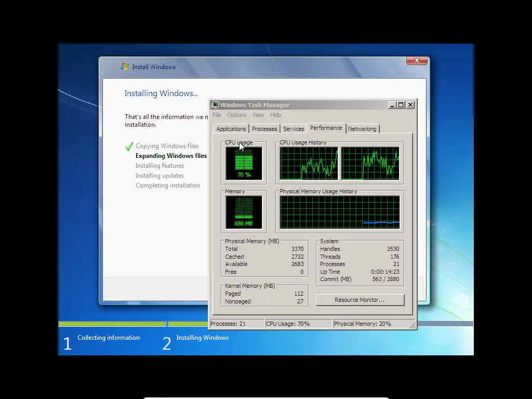532x399 pixels.
Task: Click the green checkmark beside Copying Windows files
Action: [129, 147]
